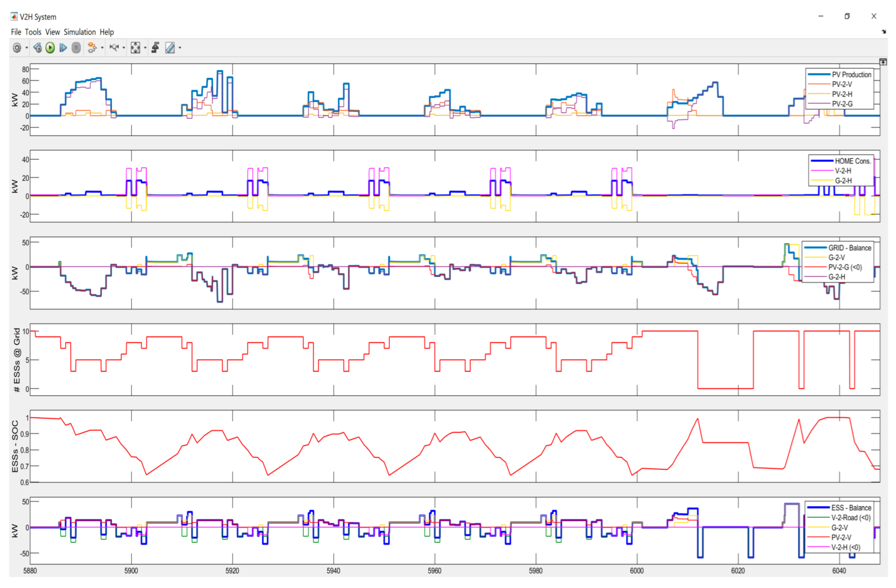Click the Step Back simulation button
Image resolution: width=896 pixels, height=588 pixels.
[37, 48]
